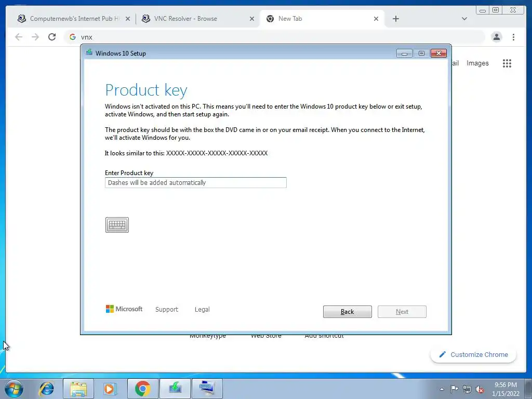Open the Legal link in Setup
Image resolution: width=532 pixels, height=399 pixels.
pyautogui.click(x=202, y=310)
